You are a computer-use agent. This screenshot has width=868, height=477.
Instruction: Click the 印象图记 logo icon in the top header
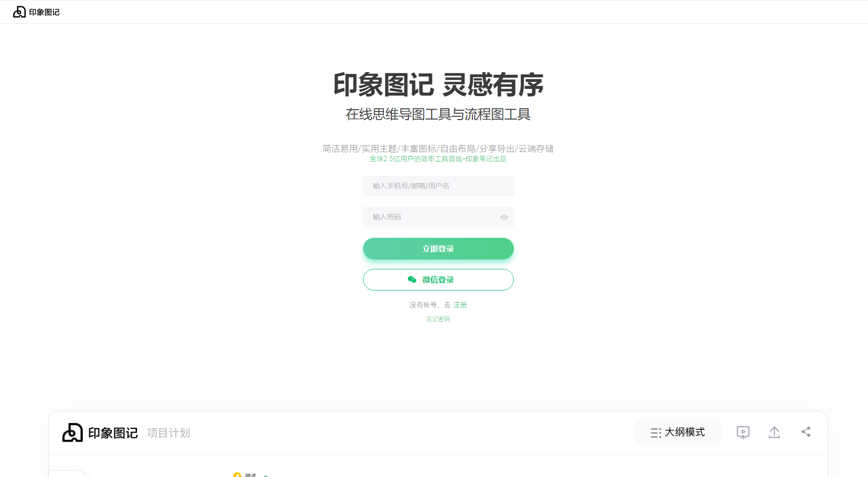[x=19, y=12]
